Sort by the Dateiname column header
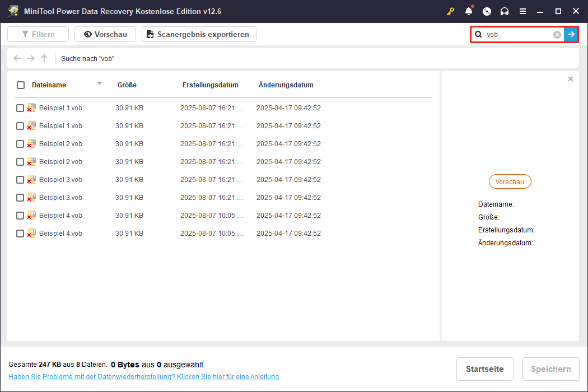This screenshot has height=392, width=588. tap(49, 85)
